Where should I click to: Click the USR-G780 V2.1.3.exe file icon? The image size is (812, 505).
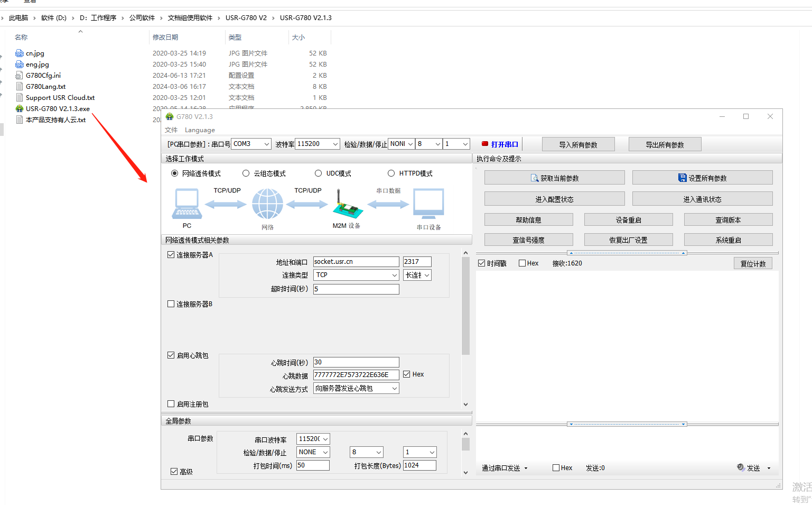pos(20,108)
